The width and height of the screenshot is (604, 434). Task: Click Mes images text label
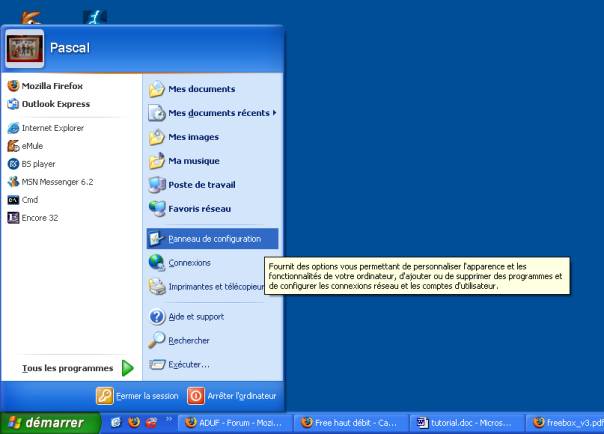(x=193, y=137)
